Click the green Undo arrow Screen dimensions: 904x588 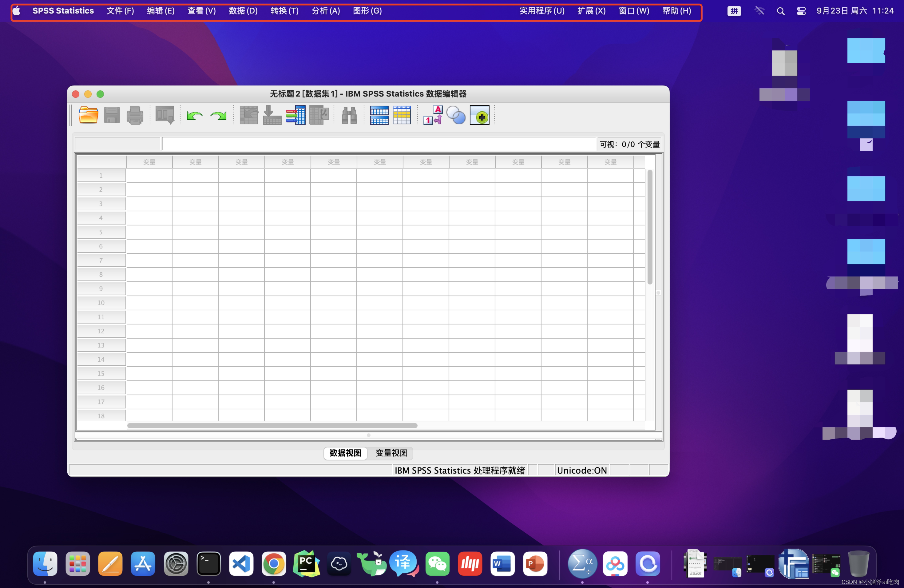(194, 115)
